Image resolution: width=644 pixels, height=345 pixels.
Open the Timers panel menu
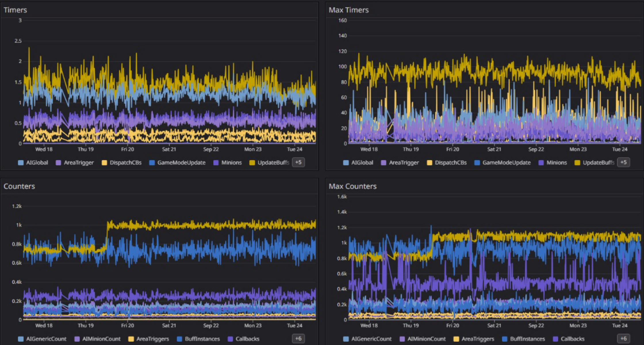[x=15, y=10]
